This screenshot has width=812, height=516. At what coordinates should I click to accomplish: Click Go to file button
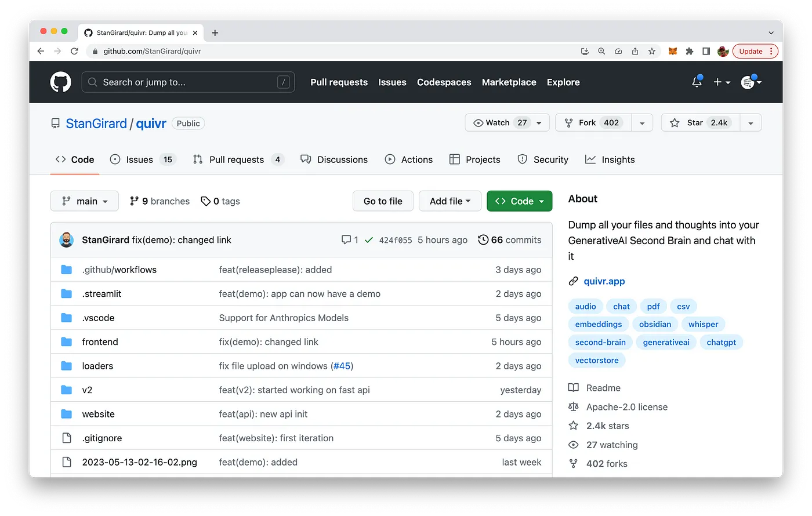point(383,201)
